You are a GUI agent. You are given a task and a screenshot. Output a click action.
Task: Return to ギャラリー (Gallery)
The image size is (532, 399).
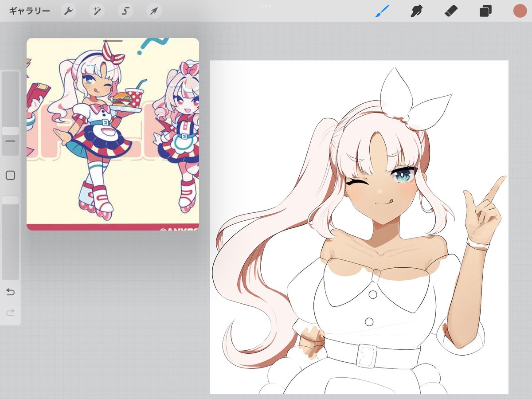point(29,11)
